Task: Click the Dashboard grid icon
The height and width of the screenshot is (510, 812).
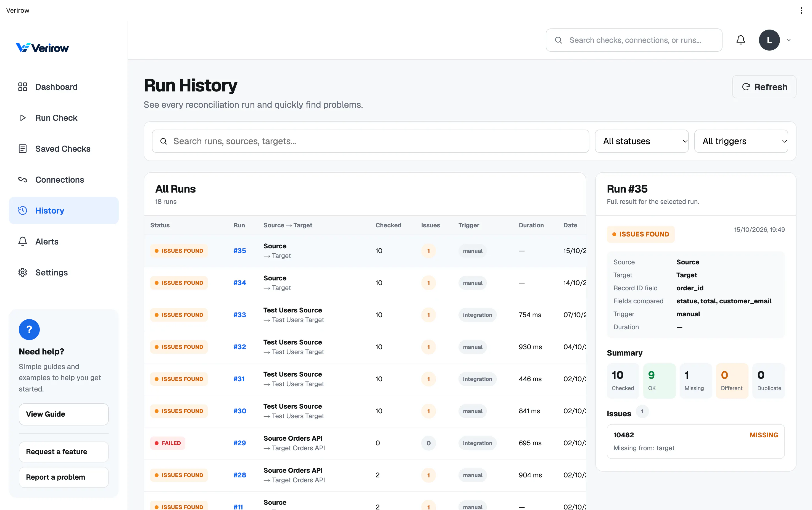Action: tap(23, 87)
